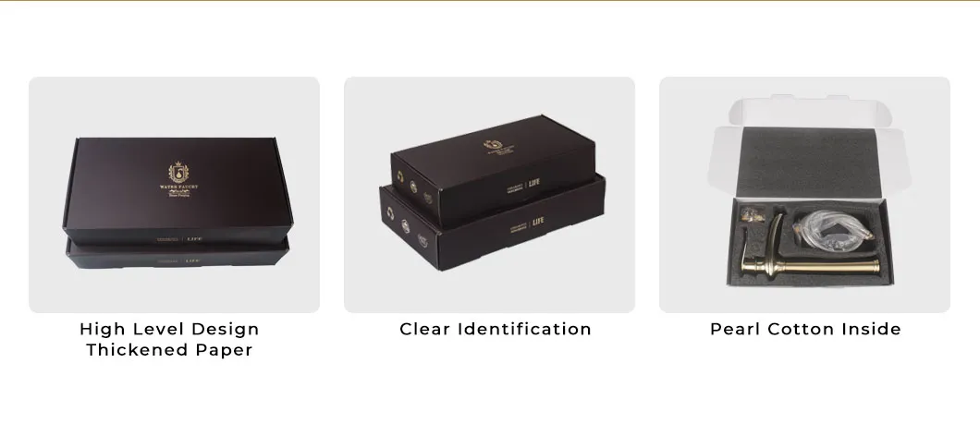Click the oval badge icon on upper angled box side
This screenshot has height=423, width=980.
413,187
